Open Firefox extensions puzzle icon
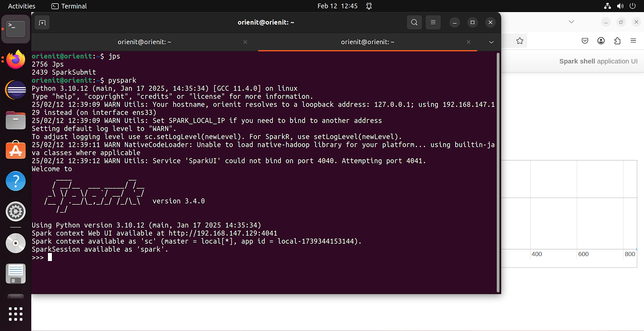The image size is (644, 331). tap(617, 41)
